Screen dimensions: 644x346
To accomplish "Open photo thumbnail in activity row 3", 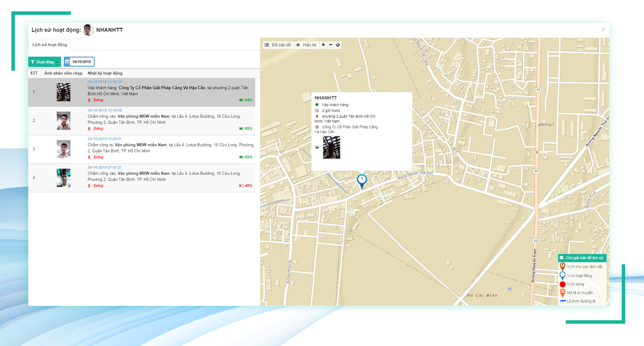I will click(x=63, y=149).
